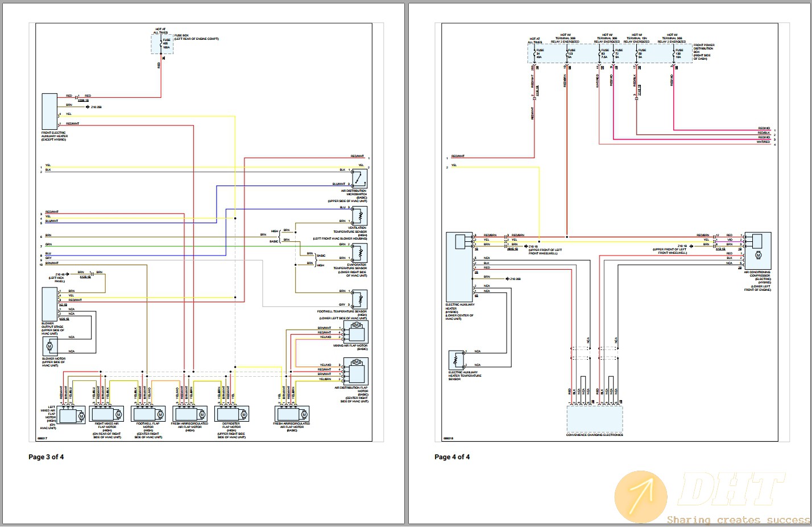
Task: Click the auxiliary heater temperature sensor symbol
Action: 457,360
